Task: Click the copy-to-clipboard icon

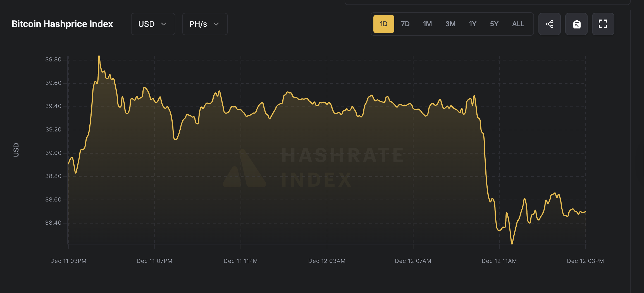Action: tap(576, 24)
